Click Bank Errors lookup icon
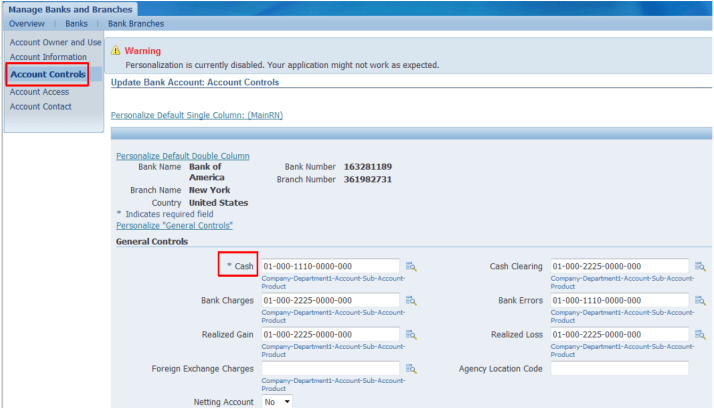This screenshot has width=714, height=409. point(700,301)
